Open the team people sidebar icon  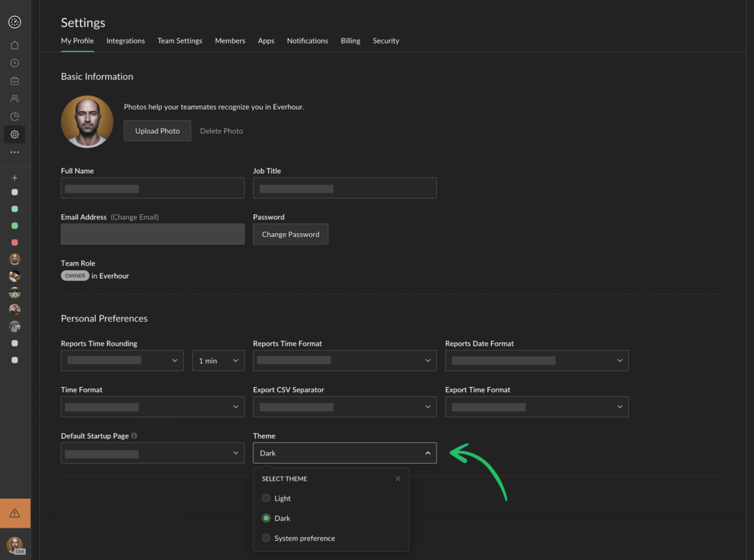click(x=15, y=99)
